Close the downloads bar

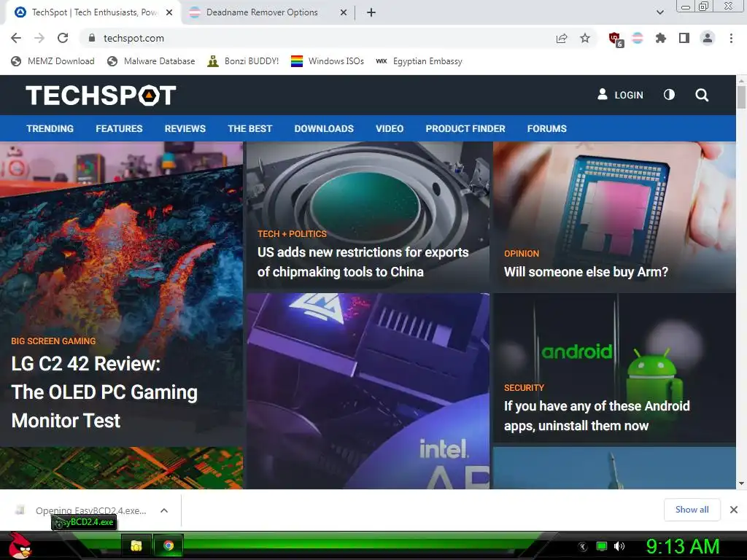[x=734, y=510]
